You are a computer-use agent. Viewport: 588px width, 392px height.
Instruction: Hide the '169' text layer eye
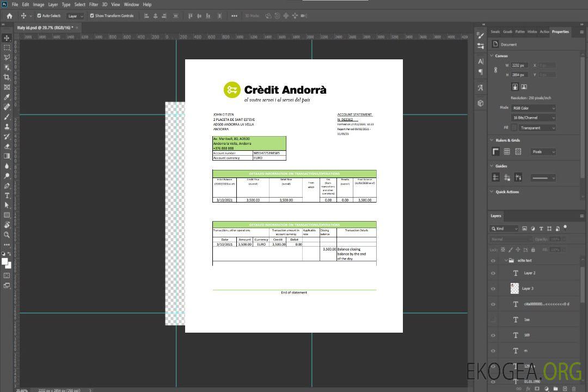[493, 336]
